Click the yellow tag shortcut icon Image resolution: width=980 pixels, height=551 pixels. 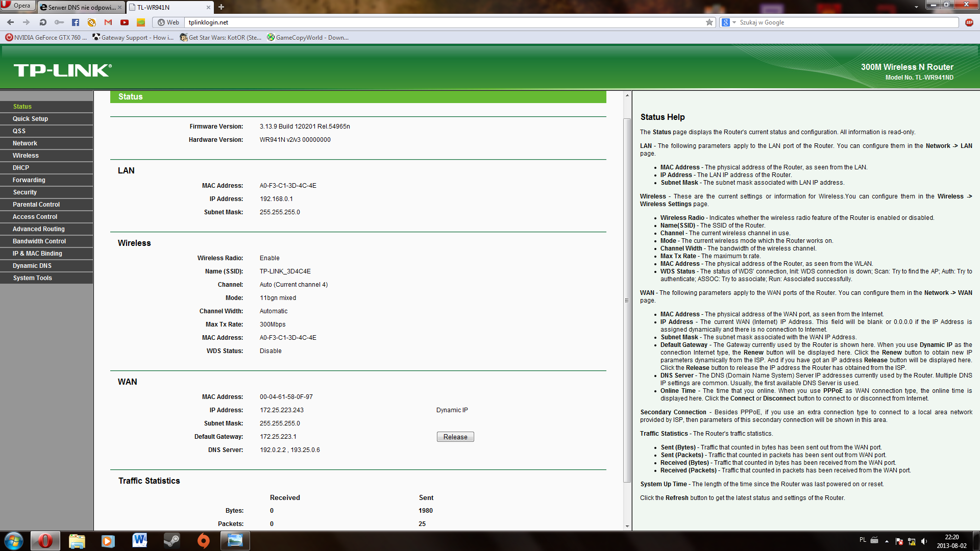tap(92, 22)
